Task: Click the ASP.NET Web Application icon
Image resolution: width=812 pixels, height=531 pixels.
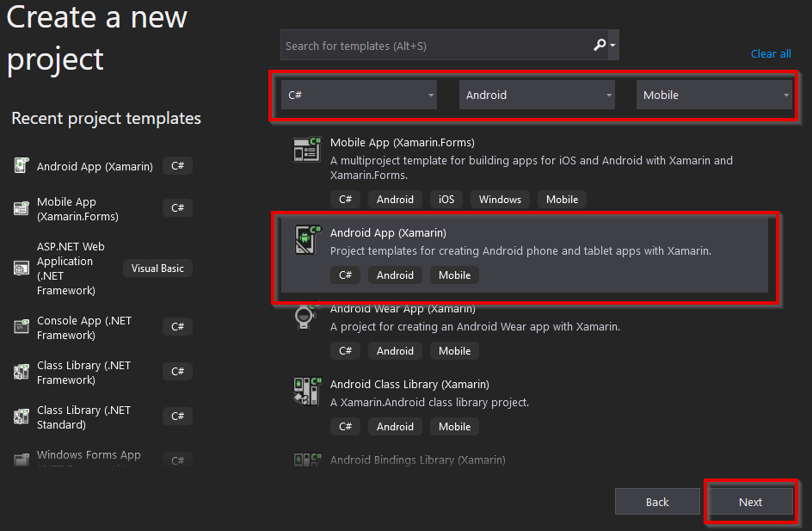Action: coord(21,268)
